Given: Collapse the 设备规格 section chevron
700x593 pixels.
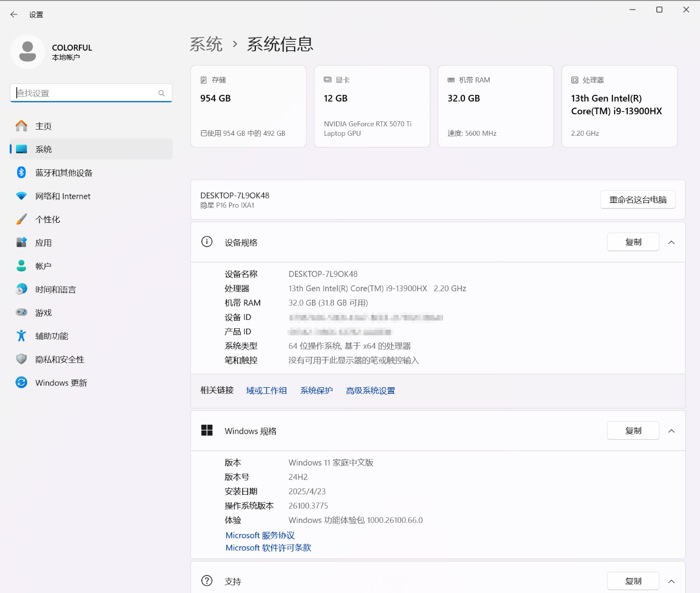Looking at the screenshot, I should pyautogui.click(x=671, y=242).
